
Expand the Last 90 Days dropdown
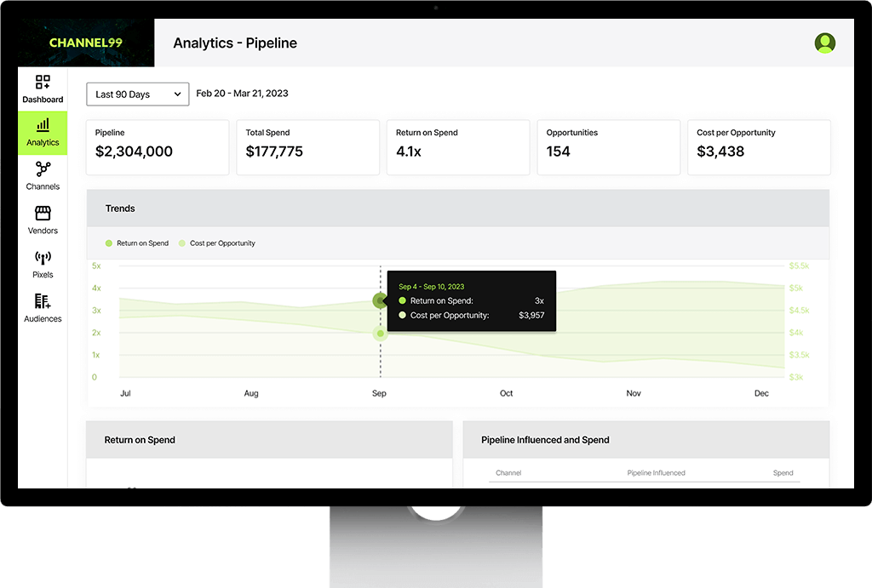point(137,94)
